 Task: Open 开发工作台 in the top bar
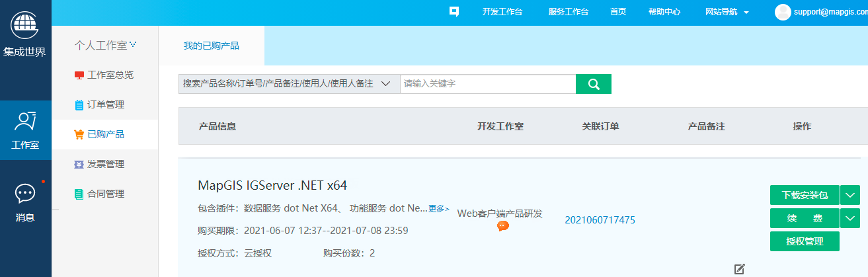point(502,12)
